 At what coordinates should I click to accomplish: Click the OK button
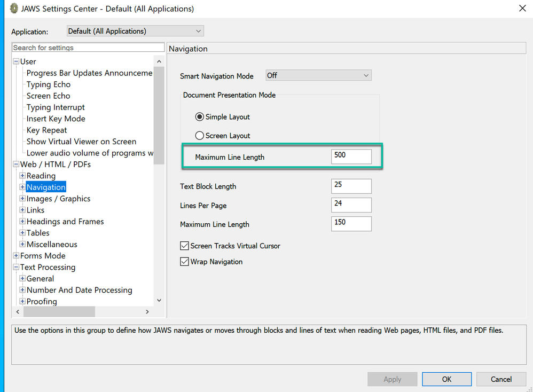click(446, 379)
